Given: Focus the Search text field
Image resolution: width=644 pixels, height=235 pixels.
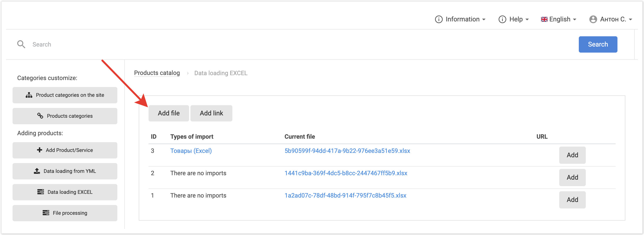Looking at the screenshot, I should coord(300,44).
